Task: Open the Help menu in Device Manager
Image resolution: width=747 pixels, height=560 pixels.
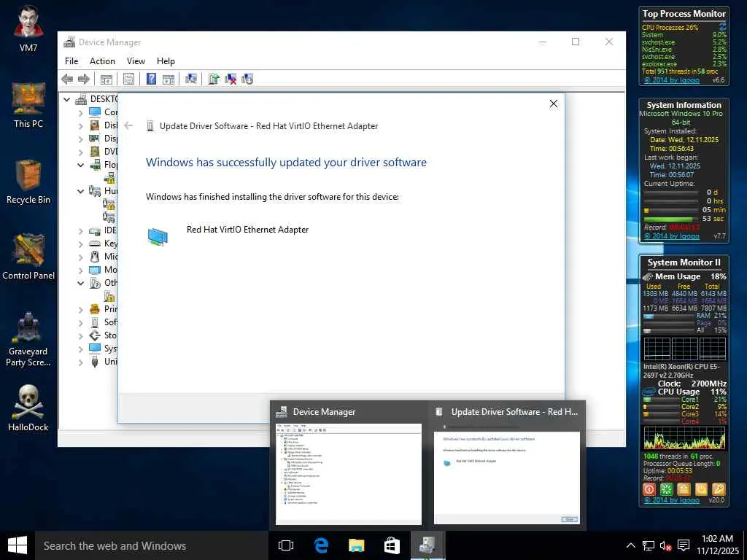Action: click(166, 61)
